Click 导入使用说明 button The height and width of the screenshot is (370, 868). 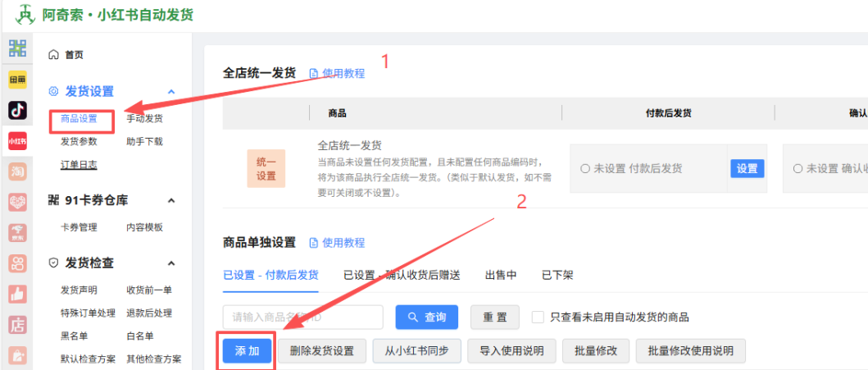point(511,350)
